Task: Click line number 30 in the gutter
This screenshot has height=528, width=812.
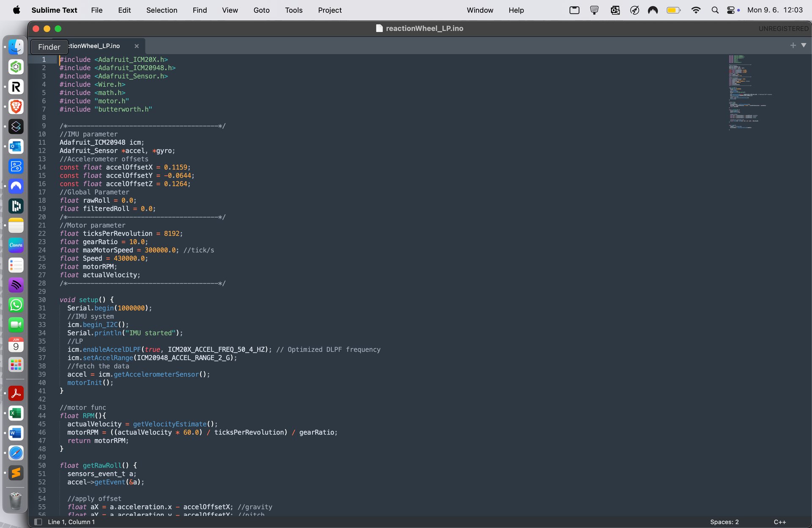Action: click(x=42, y=300)
